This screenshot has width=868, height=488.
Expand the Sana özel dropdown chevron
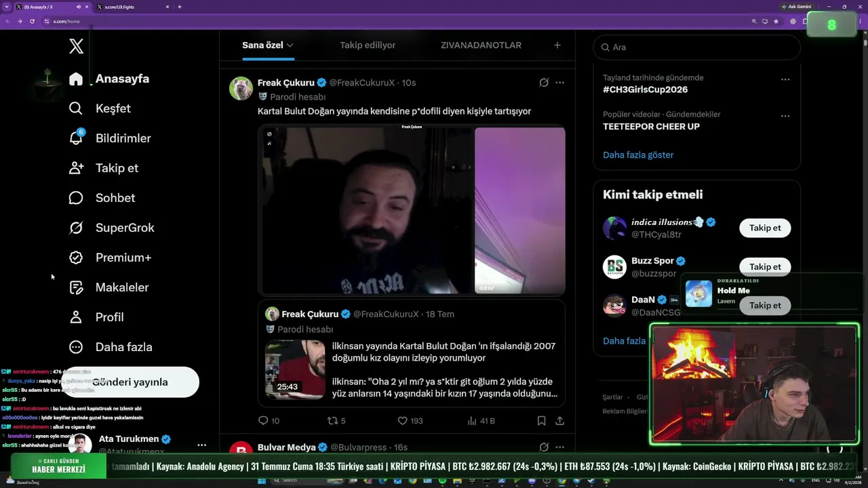[290, 45]
